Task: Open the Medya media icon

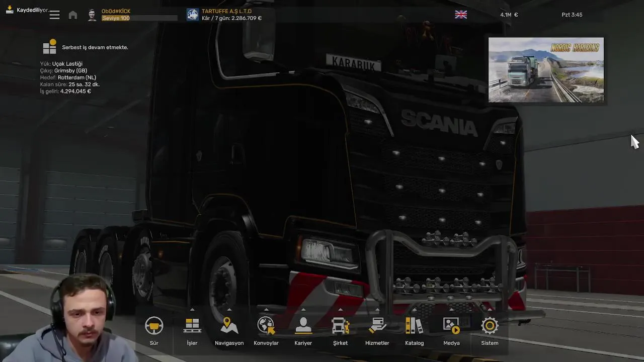Action: pyautogui.click(x=451, y=326)
